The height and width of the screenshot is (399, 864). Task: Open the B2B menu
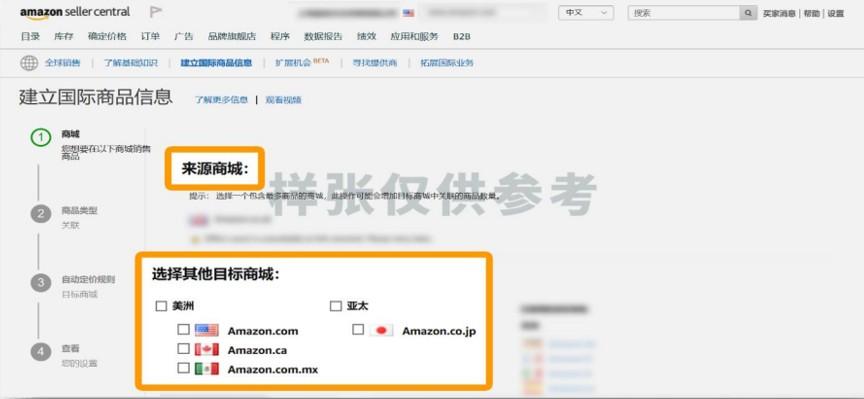click(x=462, y=36)
